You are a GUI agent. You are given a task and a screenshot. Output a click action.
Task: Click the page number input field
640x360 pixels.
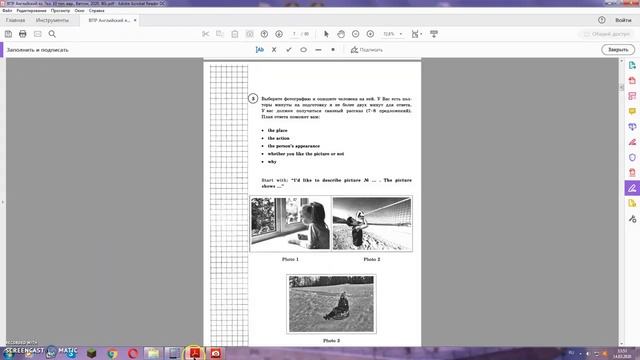point(294,34)
